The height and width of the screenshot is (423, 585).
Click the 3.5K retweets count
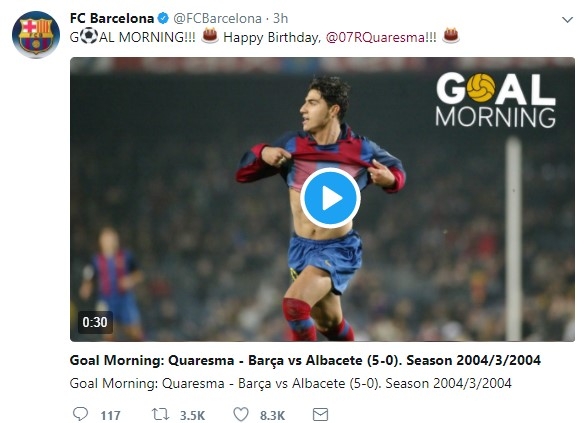pyautogui.click(x=193, y=416)
